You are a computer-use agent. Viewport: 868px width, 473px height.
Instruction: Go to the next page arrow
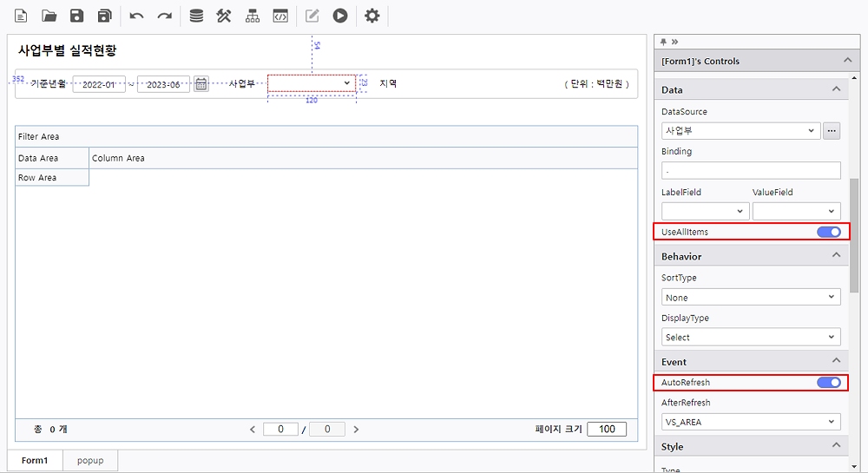pos(356,430)
